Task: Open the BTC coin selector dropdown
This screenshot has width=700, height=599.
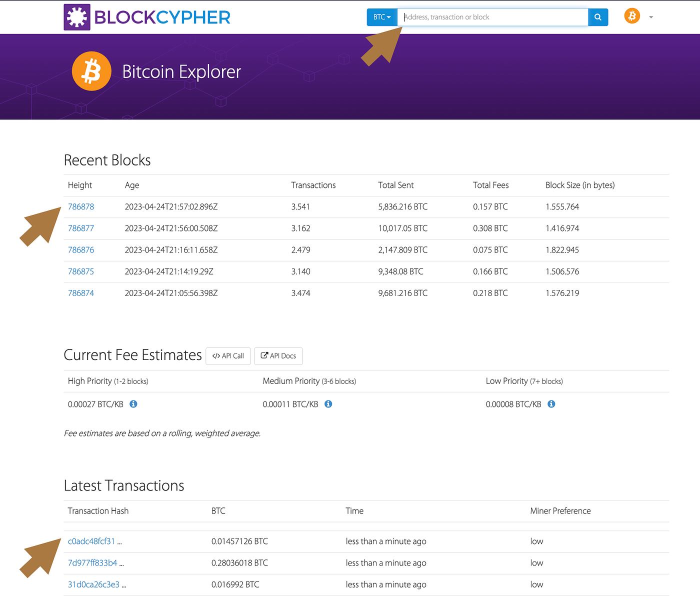Action: (382, 17)
